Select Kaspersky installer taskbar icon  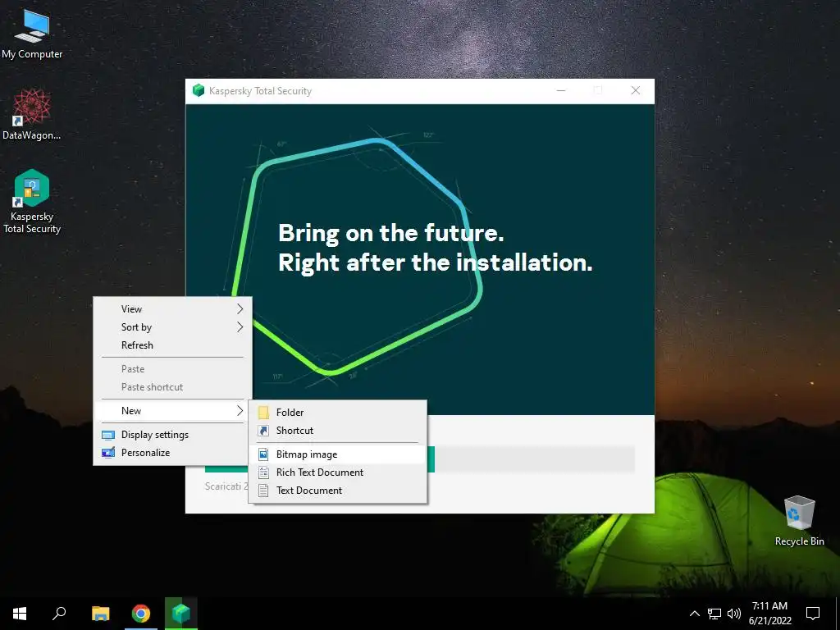tap(181, 614)
